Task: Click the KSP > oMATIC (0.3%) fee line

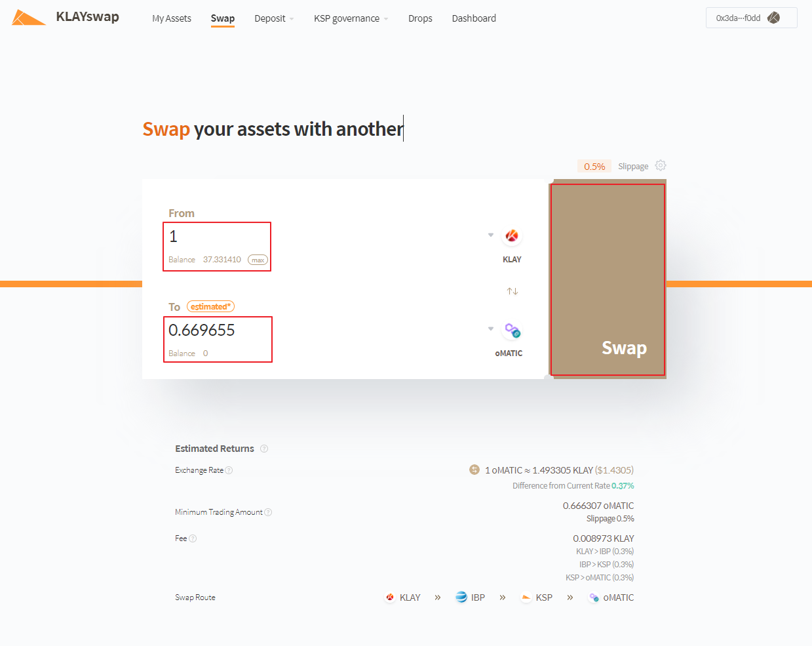Action: click(x=600, y=578)
